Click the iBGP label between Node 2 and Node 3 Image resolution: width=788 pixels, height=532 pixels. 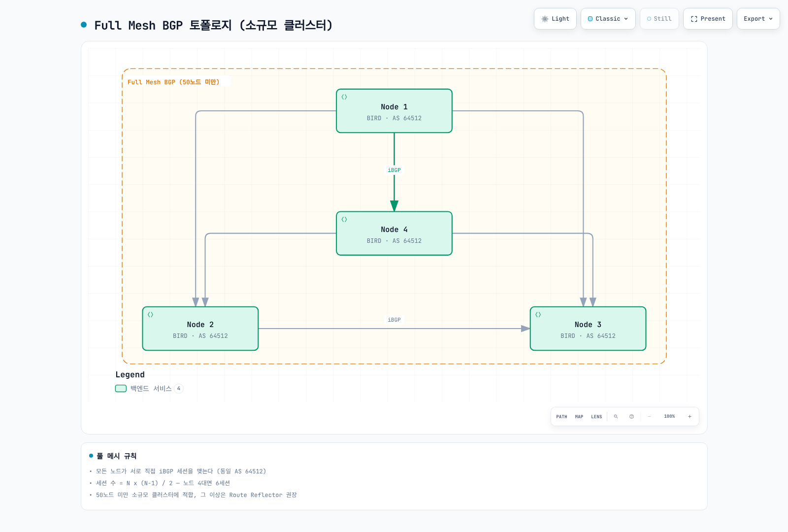pos(394,320)
